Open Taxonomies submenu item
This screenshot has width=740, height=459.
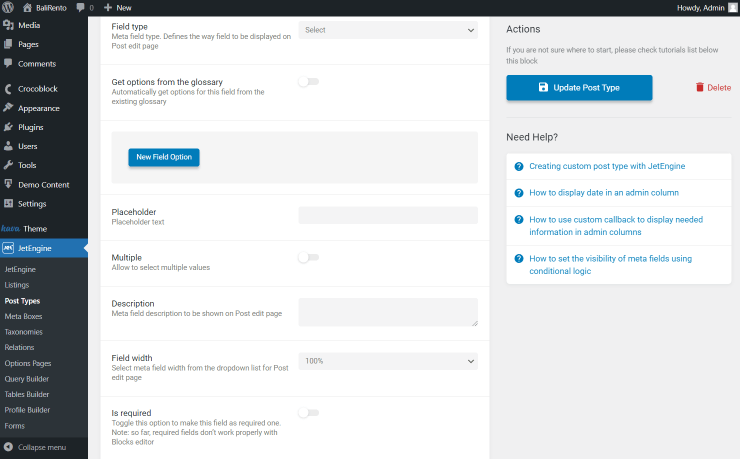[x=23, y=332]
